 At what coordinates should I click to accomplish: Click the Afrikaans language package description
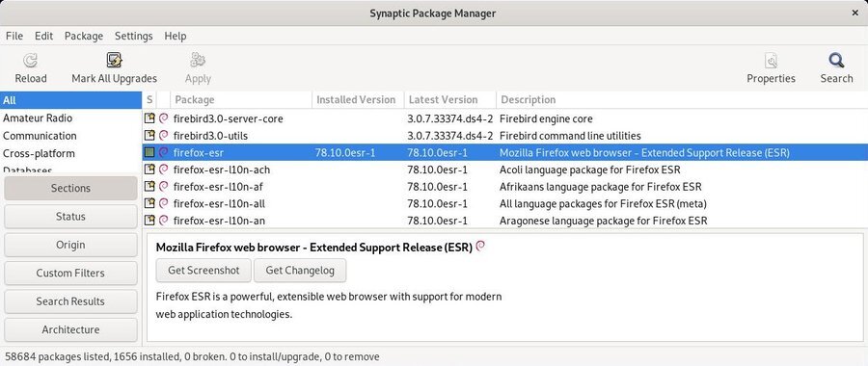tap(601, 187)
